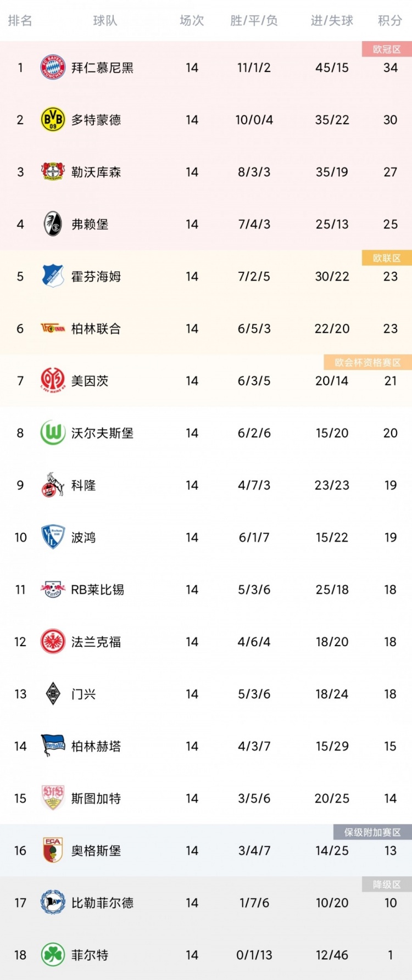Tap the 欧冠区 zone label
This screenshot has height=980, width=412.
(387, 49)
